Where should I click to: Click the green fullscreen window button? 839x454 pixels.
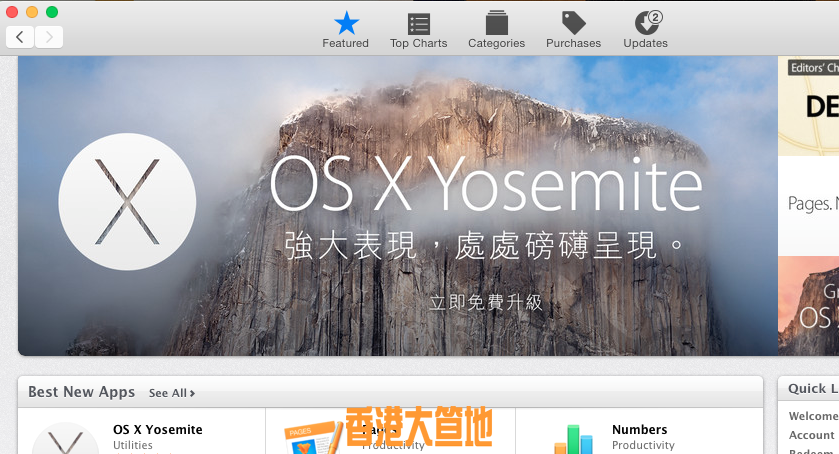[x=52, y=12]
